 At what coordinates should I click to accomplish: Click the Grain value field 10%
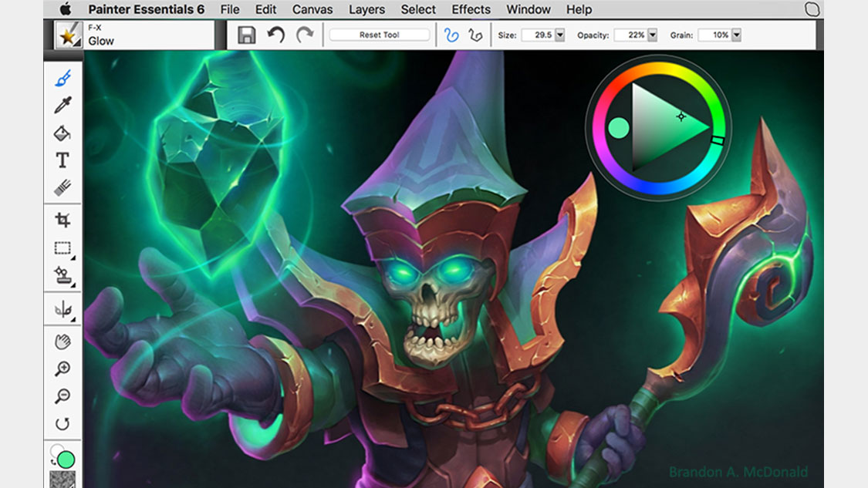714,35
